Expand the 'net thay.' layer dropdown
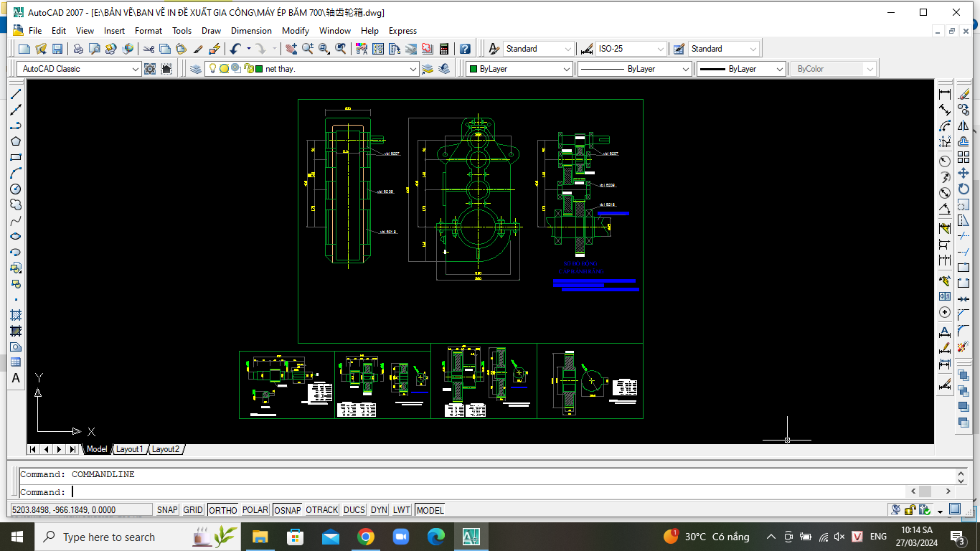This screenshot has width=980, height=551. (x=413, y=69)
